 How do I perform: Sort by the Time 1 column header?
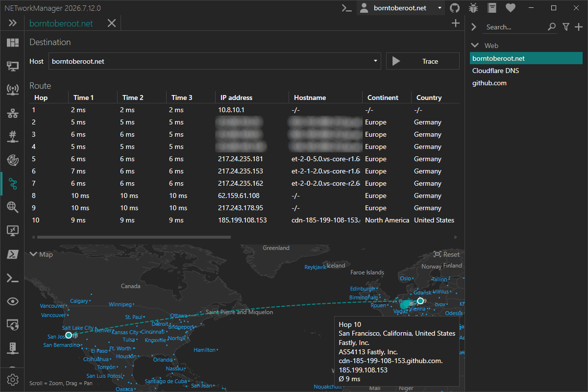(x=93, y=98)
